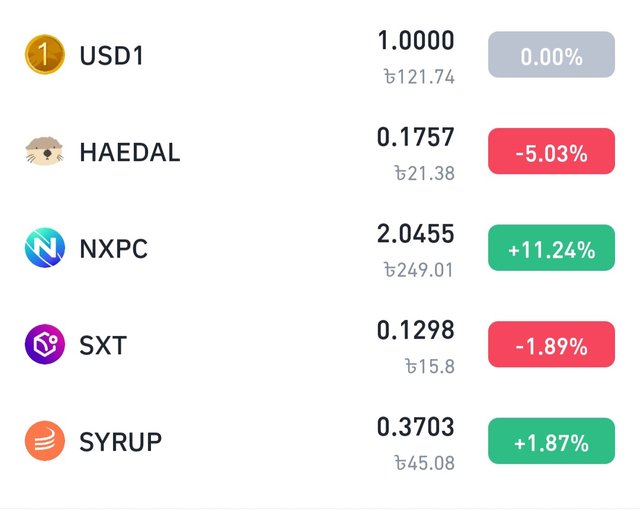Click the purple SXT cube icon

[x=45, y=344]
